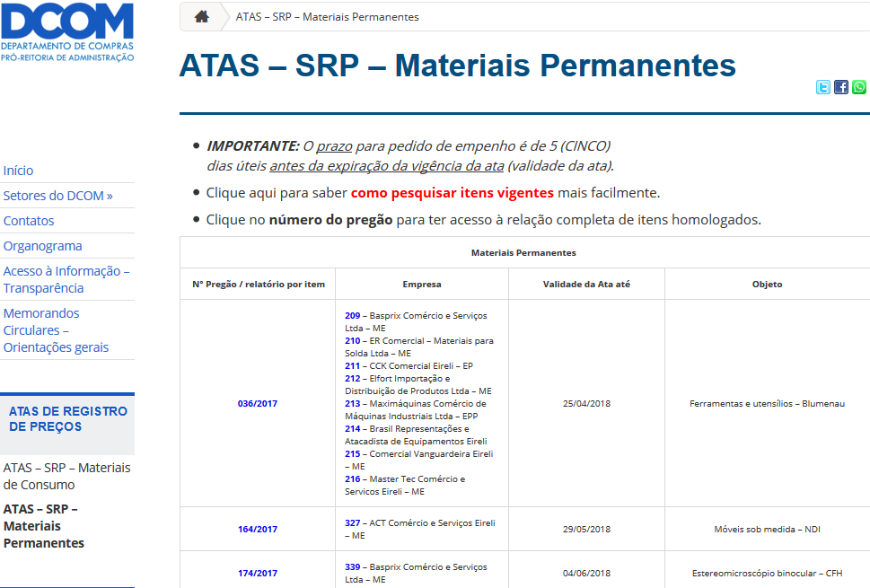Open pregão 174/2017 link

[x=258, y=574]
